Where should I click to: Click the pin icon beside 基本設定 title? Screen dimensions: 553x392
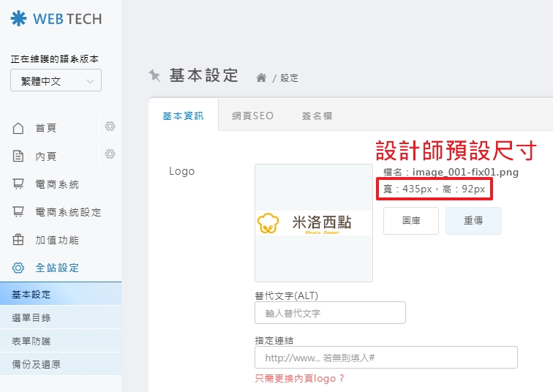(x=154, y=75)
